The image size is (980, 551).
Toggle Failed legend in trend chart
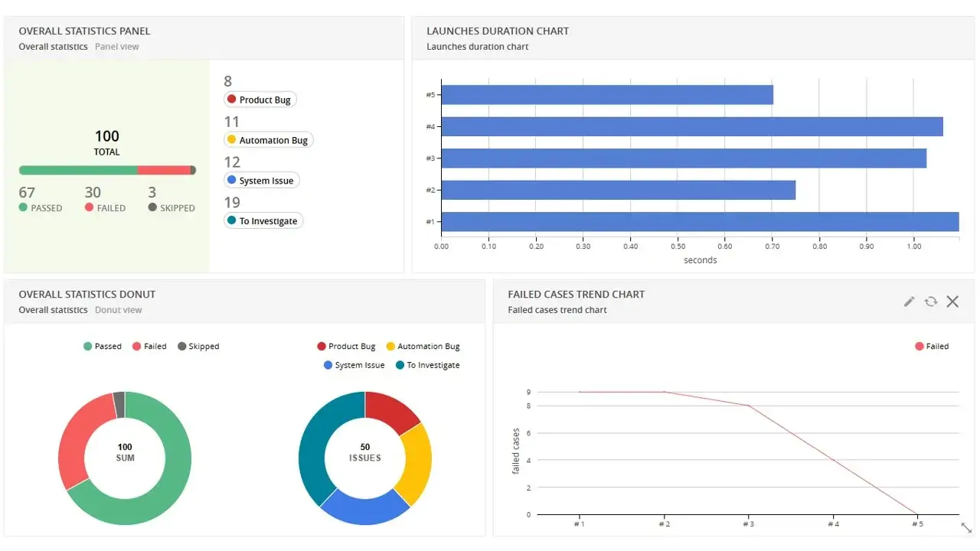tap(932, 347)
